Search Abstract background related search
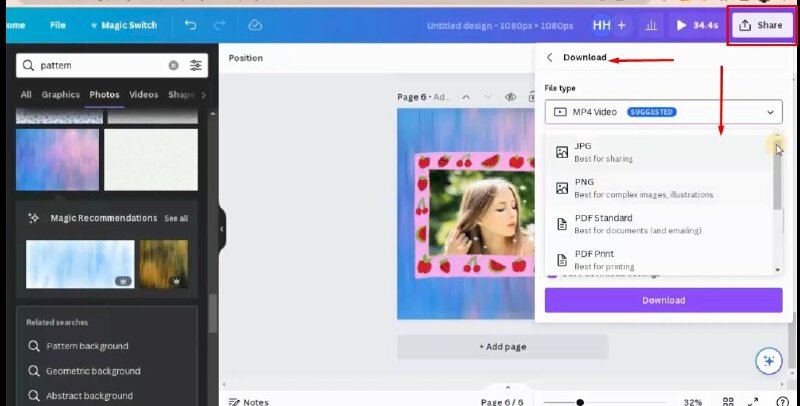800x406 pixels. tap(89, 396)
